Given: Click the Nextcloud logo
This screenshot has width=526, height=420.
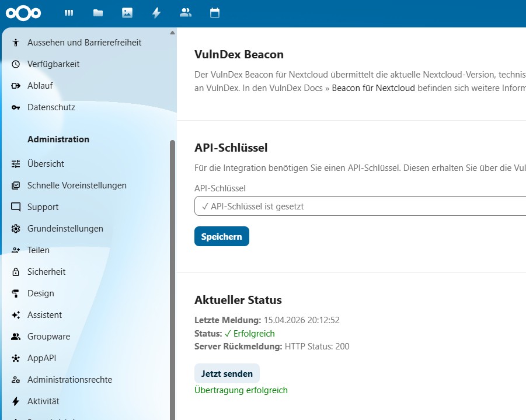Looking at the screenshot, I should (x=23, y=13).
